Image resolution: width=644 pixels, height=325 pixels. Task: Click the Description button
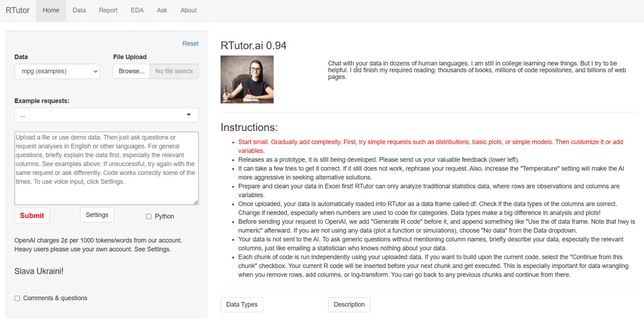tap(349, 304)
